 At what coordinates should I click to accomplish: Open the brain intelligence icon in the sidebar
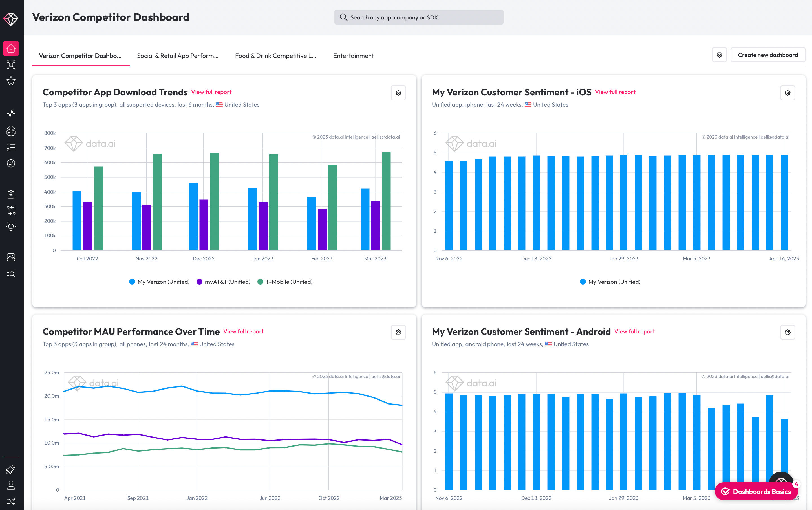tap(11, 131)
